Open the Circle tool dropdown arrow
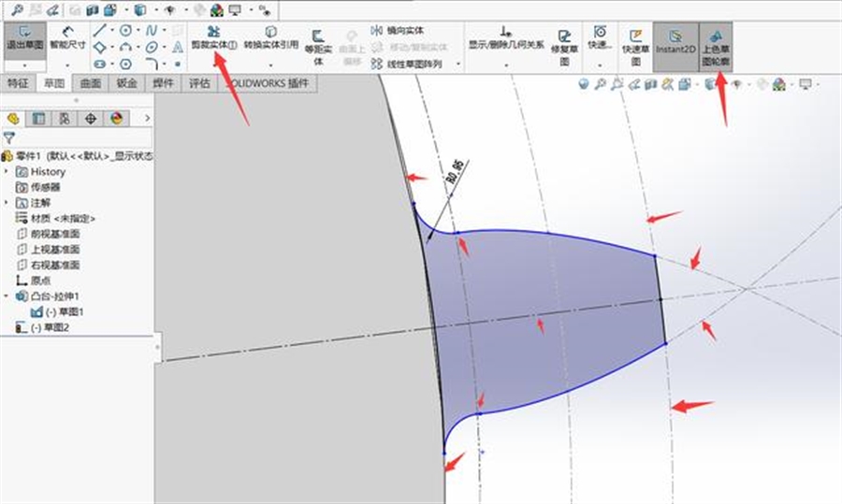The image size is (842, 504). click(x=138, y=31)
